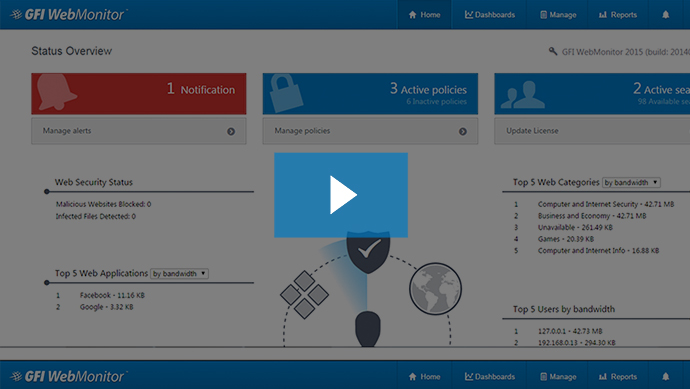
Task: Click the notification bell icon in red tile
Action: 56,92
